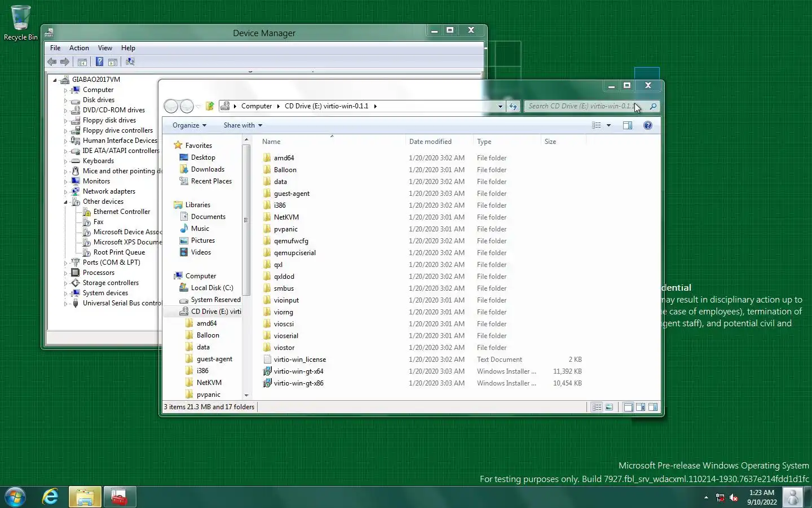Sort by Type column header
The width and height of the screenshot is (812, 508).
click(x=507, y=142)
